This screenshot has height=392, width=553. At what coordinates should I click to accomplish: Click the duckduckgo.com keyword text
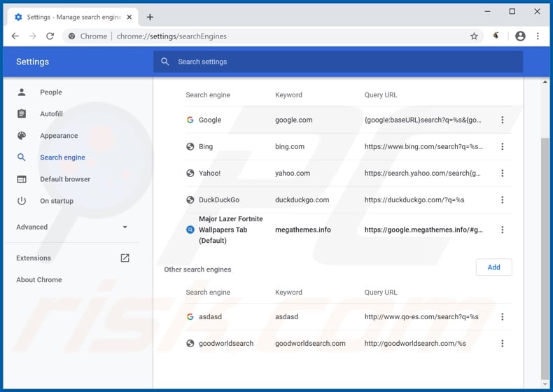302,199
